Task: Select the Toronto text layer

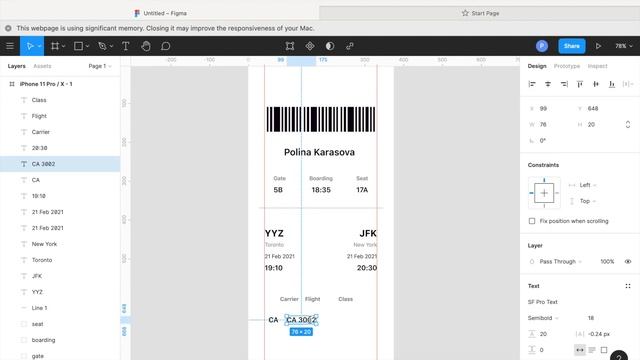Action: tap(60, 260)
